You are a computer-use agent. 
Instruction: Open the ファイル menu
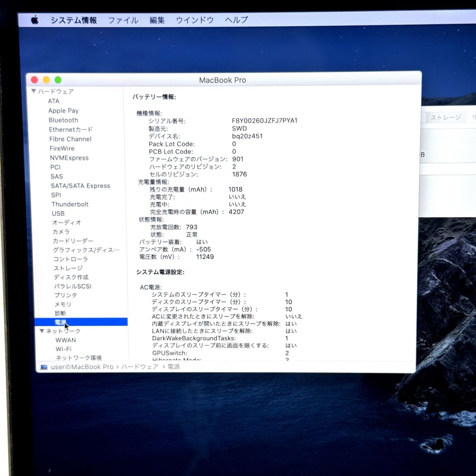coord(123,20)
